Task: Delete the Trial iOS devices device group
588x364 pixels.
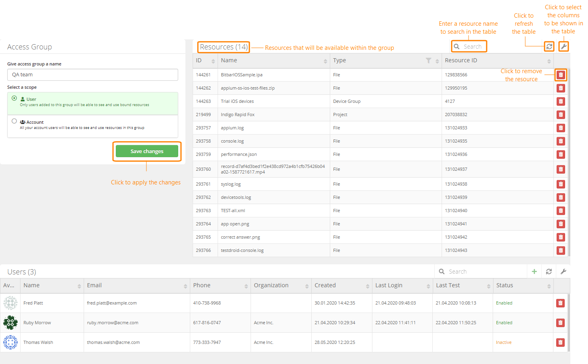Action: point(561,101)
